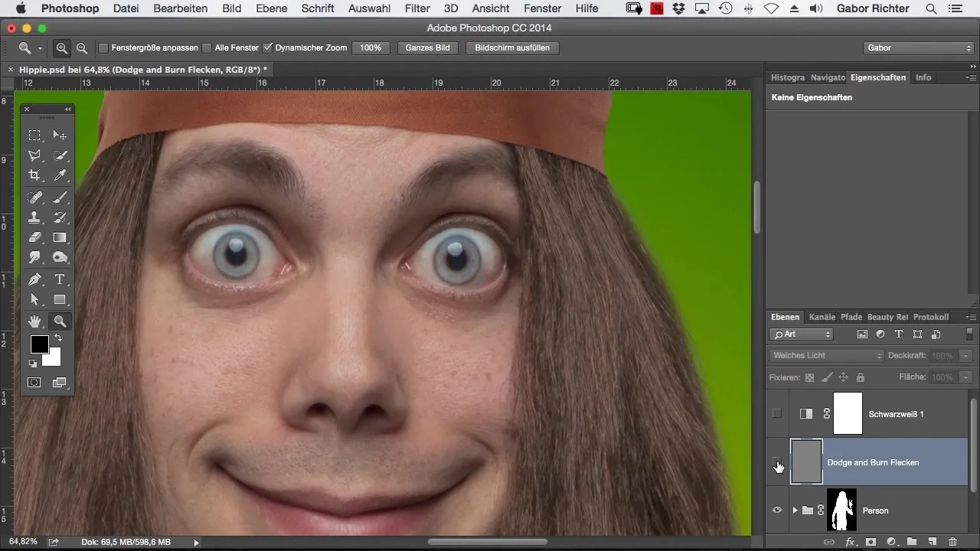This screenshot has height=551, width=980.
Task: Select the Crop tool
Action: [x=34, y=175]
